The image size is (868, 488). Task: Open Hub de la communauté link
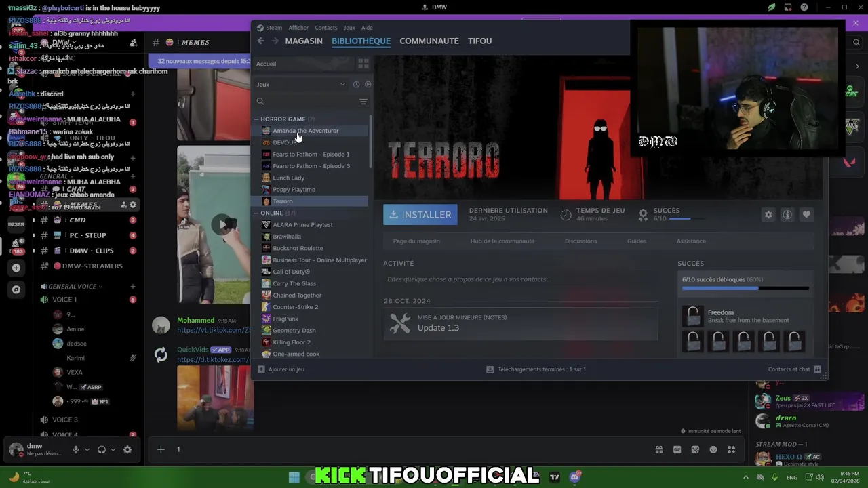(502, 241)
